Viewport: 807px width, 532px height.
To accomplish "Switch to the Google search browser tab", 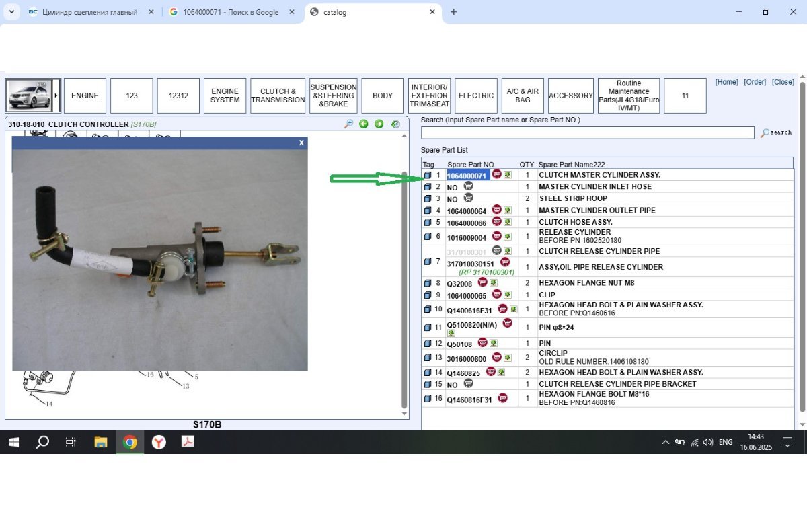I will (231, 12).
